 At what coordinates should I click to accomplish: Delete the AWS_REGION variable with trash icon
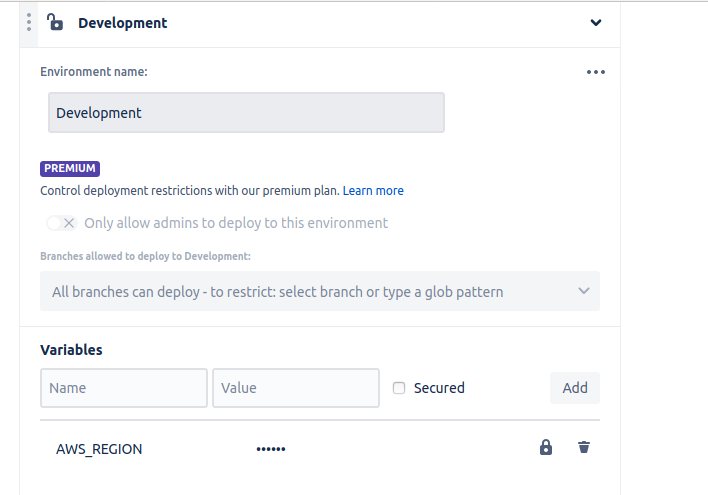tap(584, 447)
